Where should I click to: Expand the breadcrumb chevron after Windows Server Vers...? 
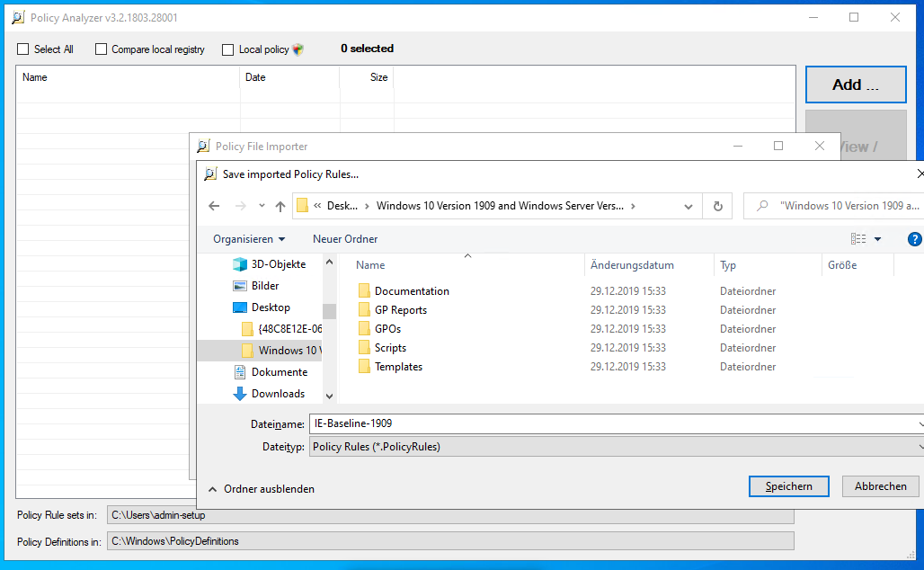(633, 206)
